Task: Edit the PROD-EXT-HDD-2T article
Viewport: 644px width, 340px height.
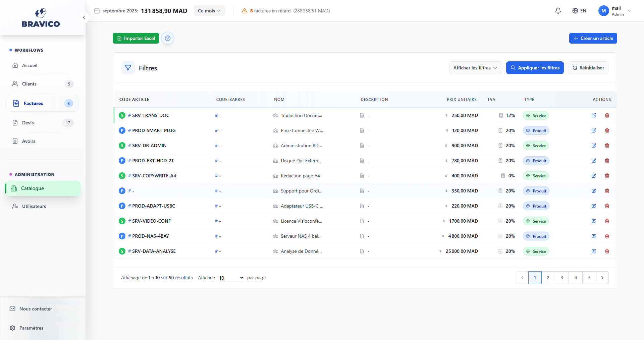Action: click(594, 161)
